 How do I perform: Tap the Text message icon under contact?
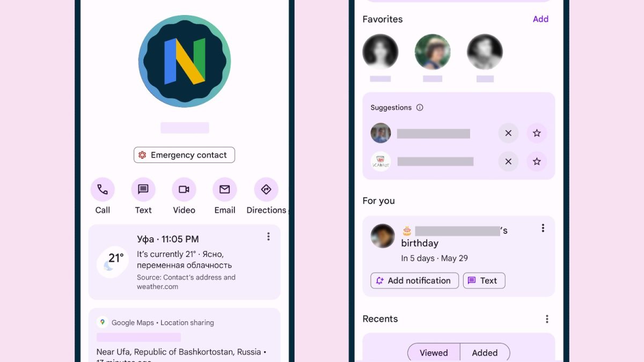[x=143, y=189]
